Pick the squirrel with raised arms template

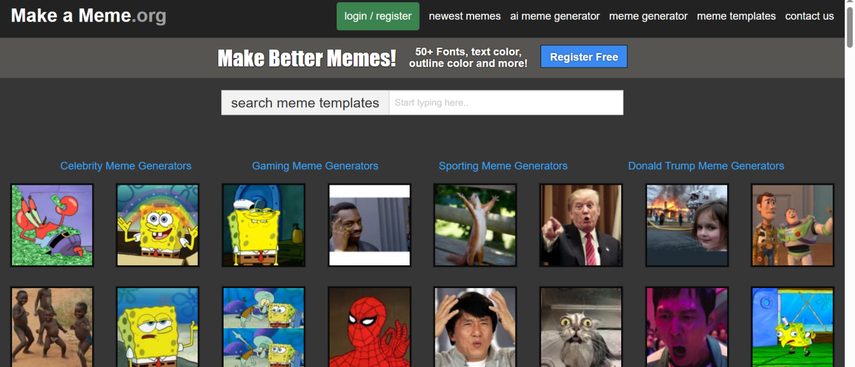click(x=475, y=225)
